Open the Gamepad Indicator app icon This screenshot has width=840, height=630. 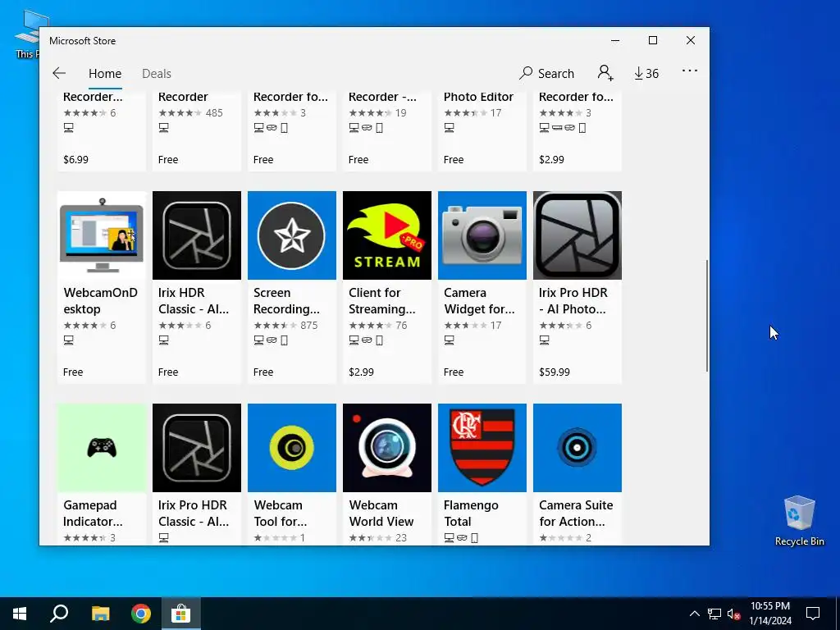[102, 448]
